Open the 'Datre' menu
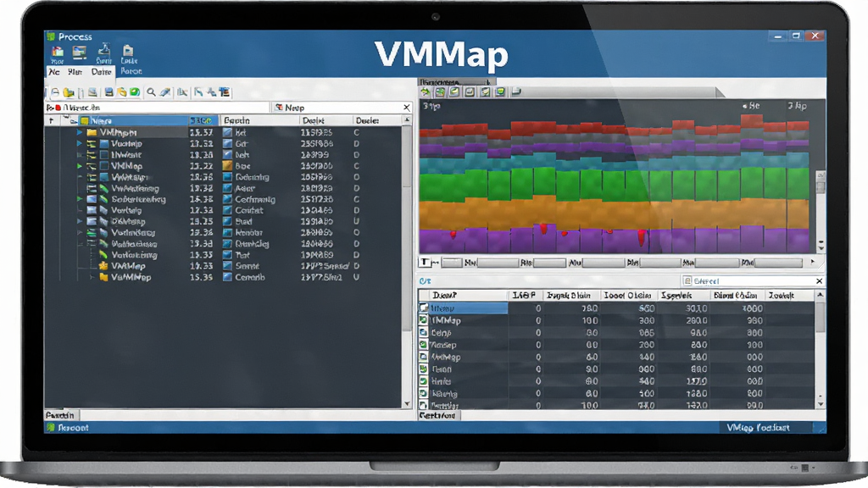The width and height of the screenshot is (868, 488). pos(101,72)
